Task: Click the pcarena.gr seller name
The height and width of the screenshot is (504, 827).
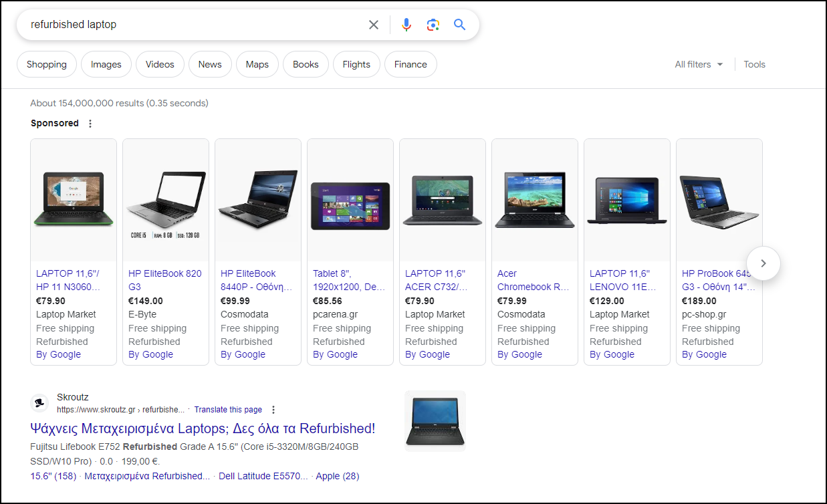Action: coord(335,314)
